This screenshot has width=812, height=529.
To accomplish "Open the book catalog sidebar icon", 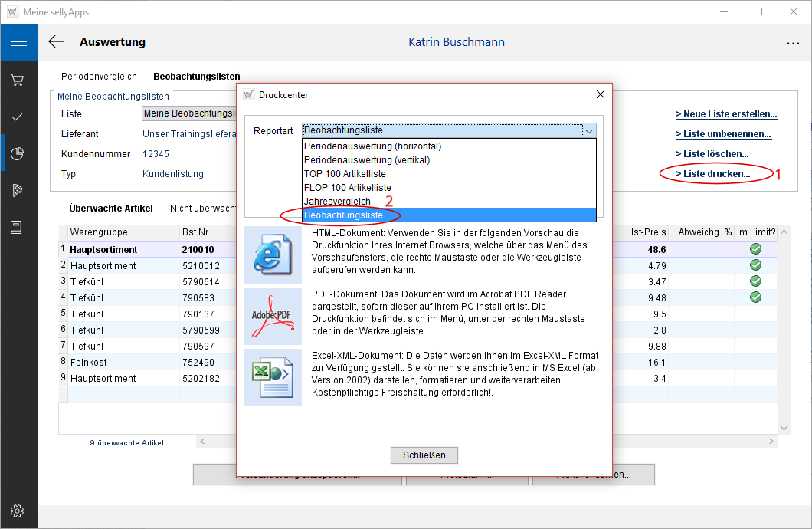I will 18,227.
